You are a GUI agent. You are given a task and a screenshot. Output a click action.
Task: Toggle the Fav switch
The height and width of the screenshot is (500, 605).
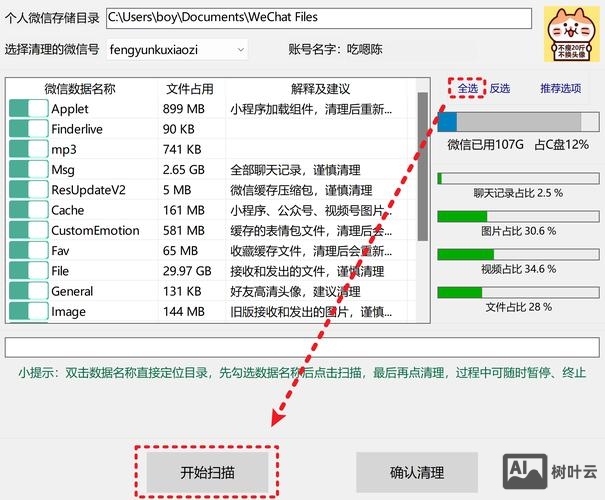point(29,250)
